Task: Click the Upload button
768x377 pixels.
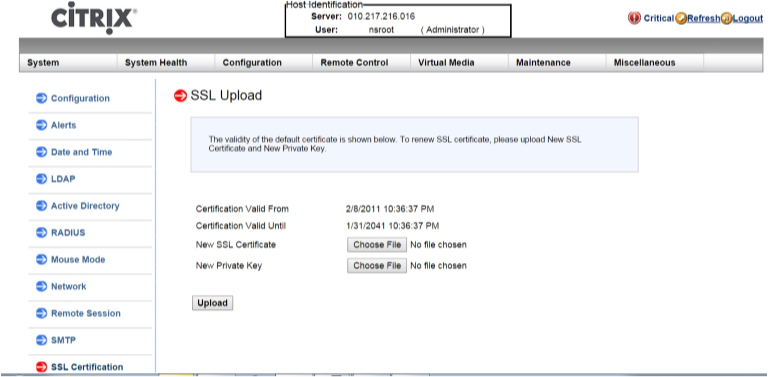Action: point(213,303)
